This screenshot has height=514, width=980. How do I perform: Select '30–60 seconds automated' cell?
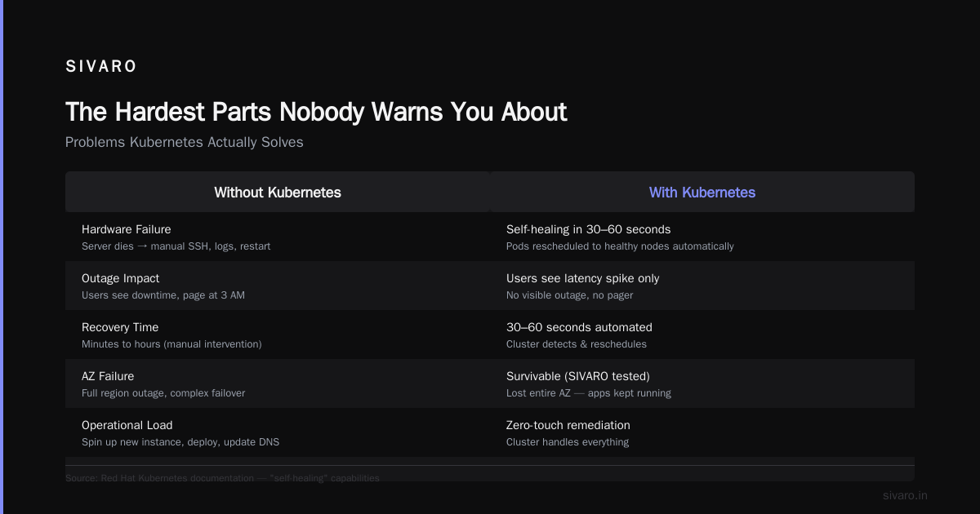click(579, 327)
